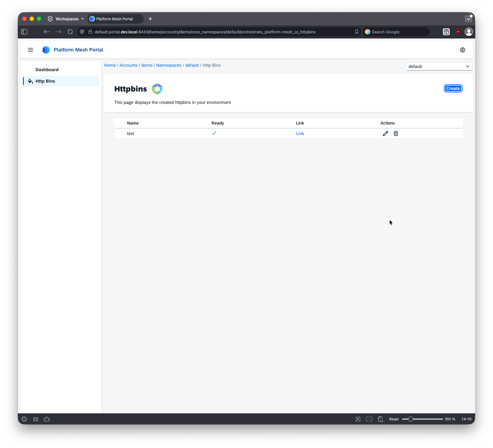Adjust the page zoom slider
The width and height of the screenshot is (493, 448).
[411, 419]
